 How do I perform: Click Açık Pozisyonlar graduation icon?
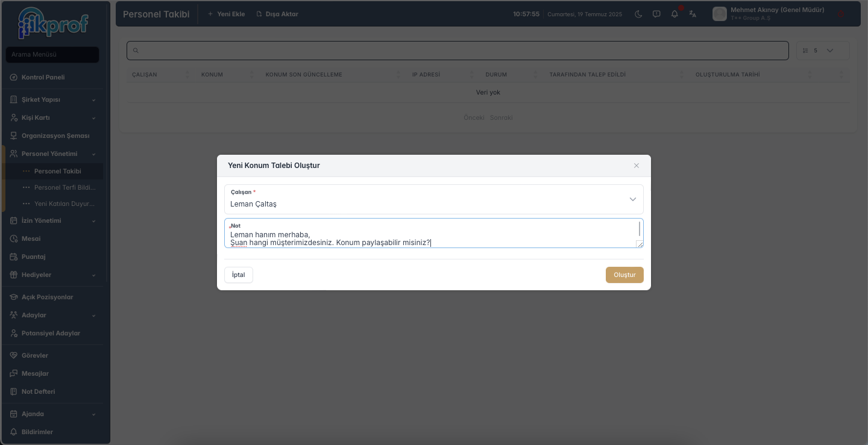[14, 297]
